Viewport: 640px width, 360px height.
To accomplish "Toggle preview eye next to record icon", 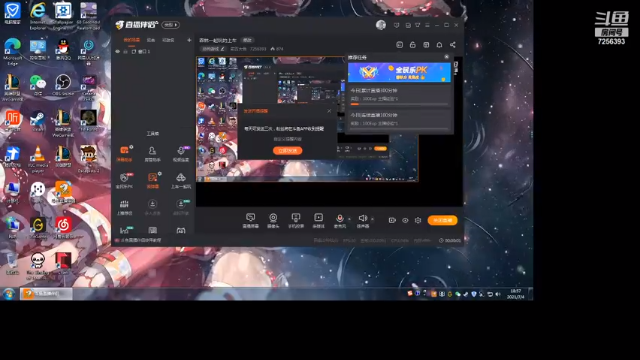I will click(405, 220).
